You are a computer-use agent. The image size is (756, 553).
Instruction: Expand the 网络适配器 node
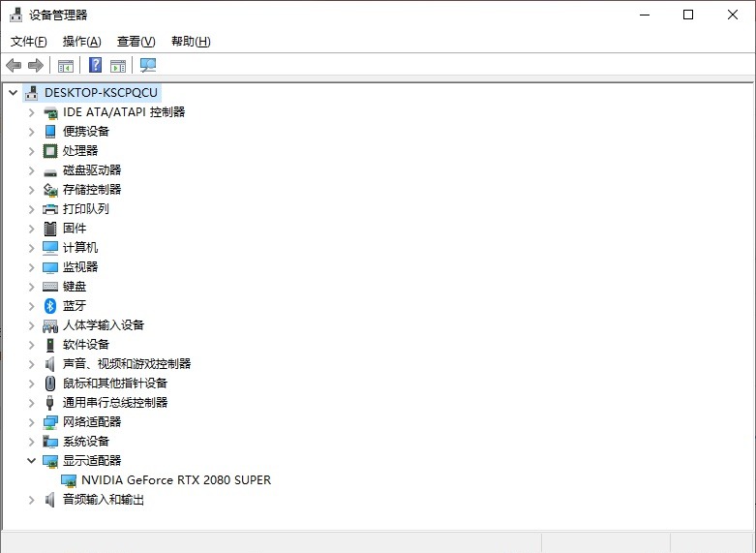point(32,422)
